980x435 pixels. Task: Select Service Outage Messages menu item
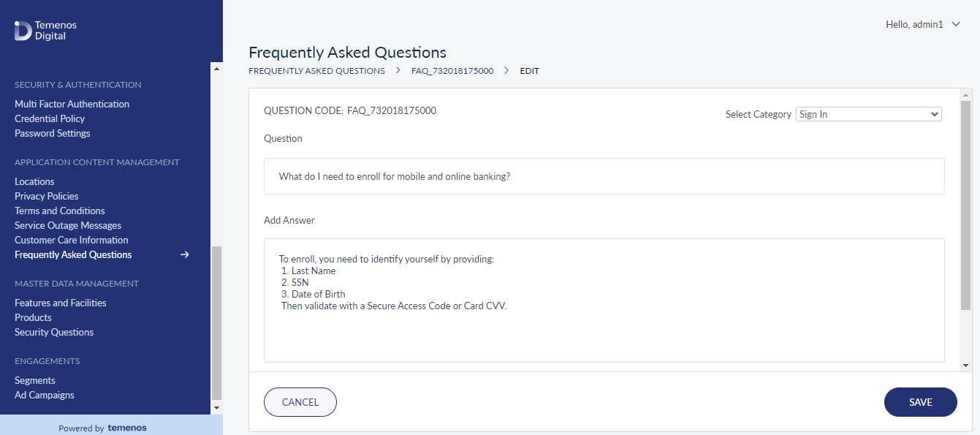point(68,225)
